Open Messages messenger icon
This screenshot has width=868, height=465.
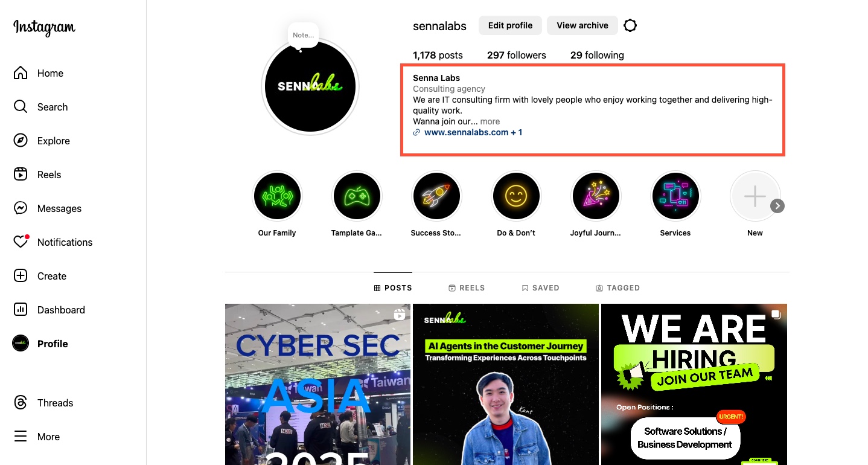tap(21, 208)
